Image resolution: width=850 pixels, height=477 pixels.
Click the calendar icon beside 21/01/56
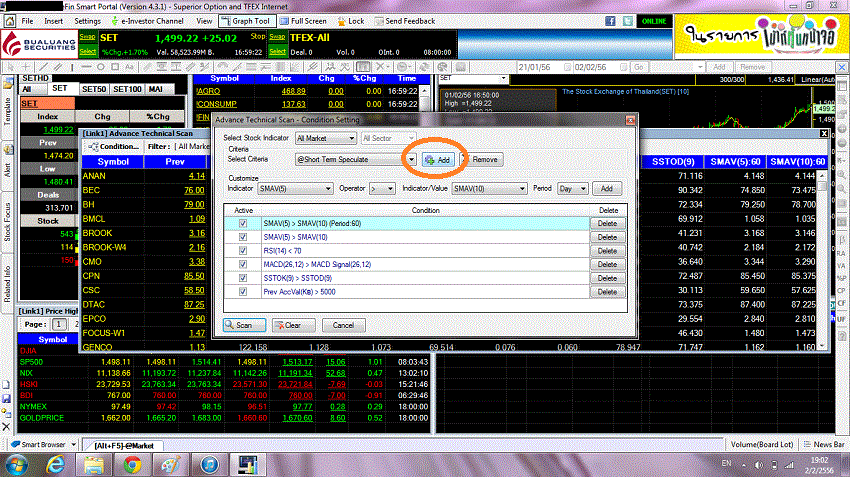click(x=568, y=67)
